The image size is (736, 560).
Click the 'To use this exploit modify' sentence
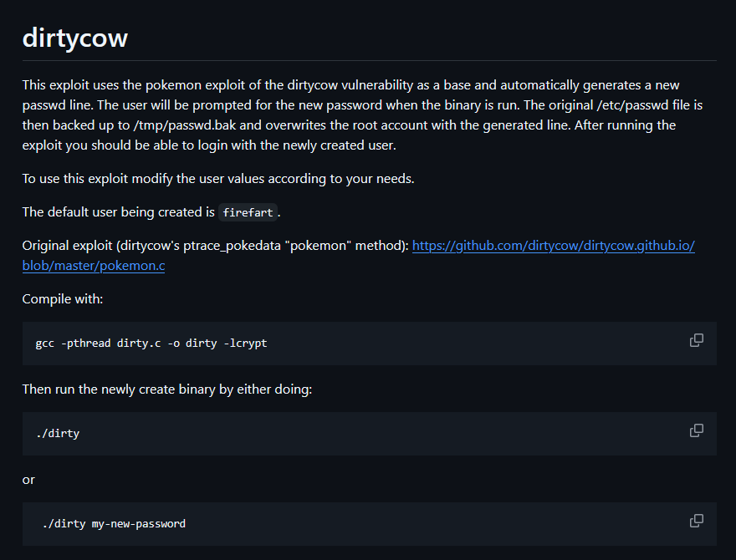tap(218, 179)
